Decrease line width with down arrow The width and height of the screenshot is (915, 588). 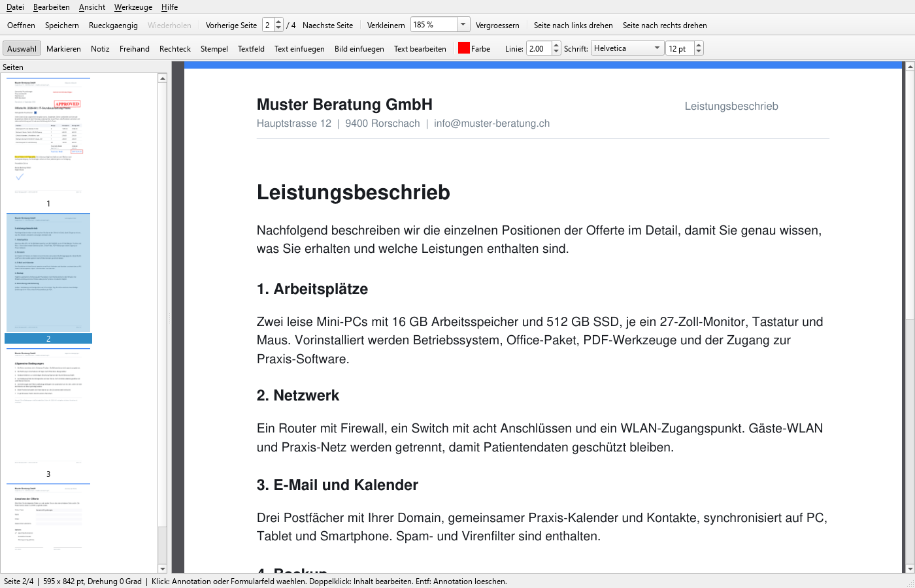557,52
